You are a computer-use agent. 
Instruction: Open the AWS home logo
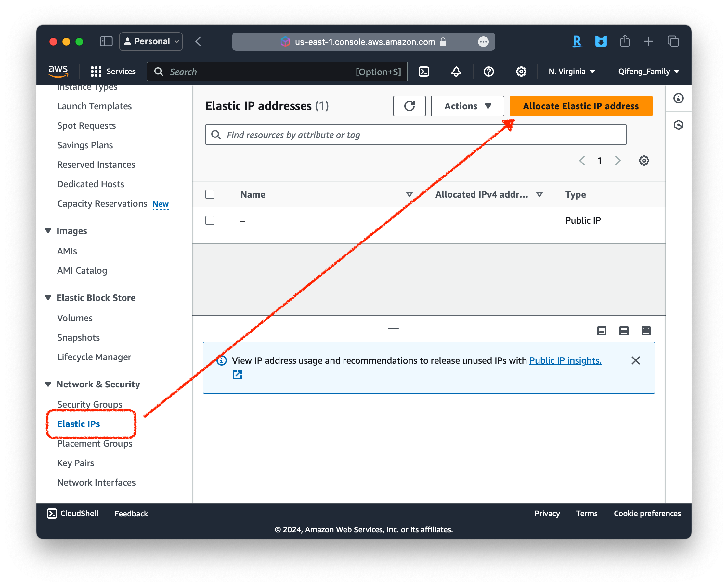pos(58,71)
